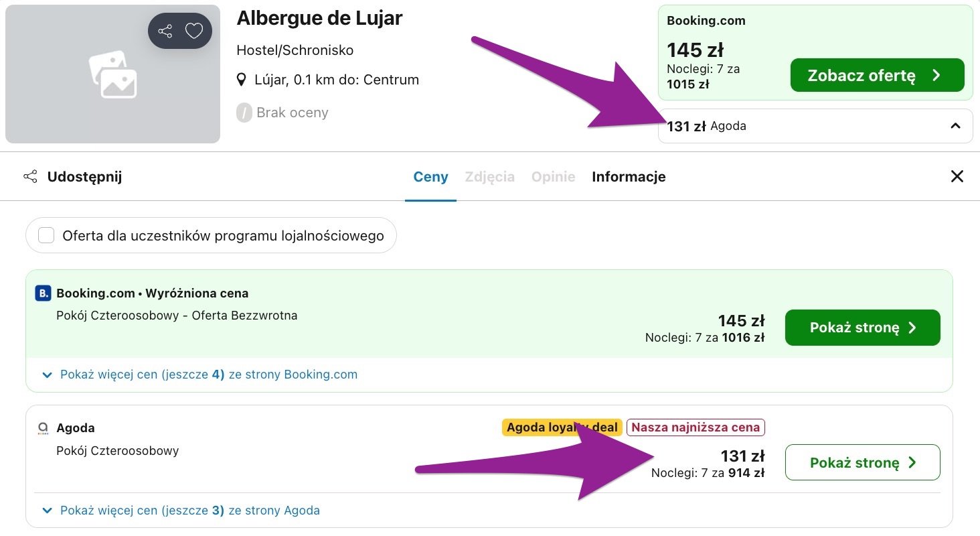Select the Informacje tab
The height and width of the screenshot is (536, 980).
click(x=629, y=177)
